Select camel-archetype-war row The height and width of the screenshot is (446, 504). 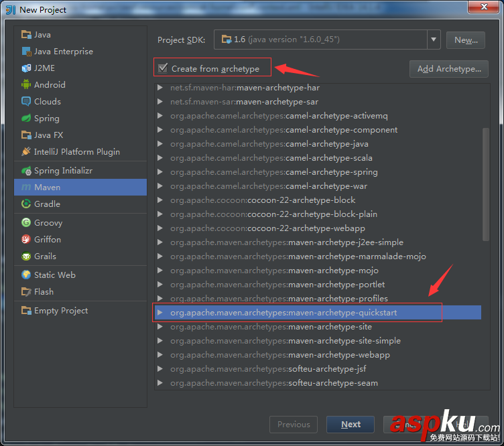click(x=318, y=186)
